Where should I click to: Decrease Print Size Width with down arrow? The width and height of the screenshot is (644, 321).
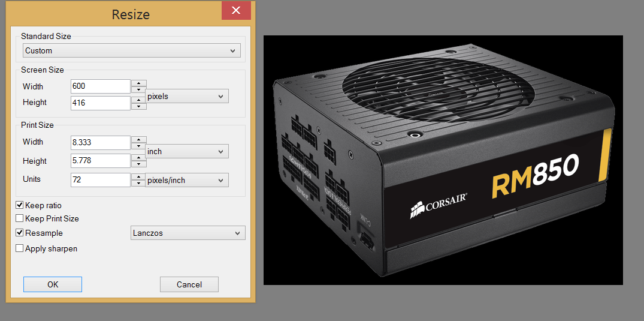coord(139,146)
